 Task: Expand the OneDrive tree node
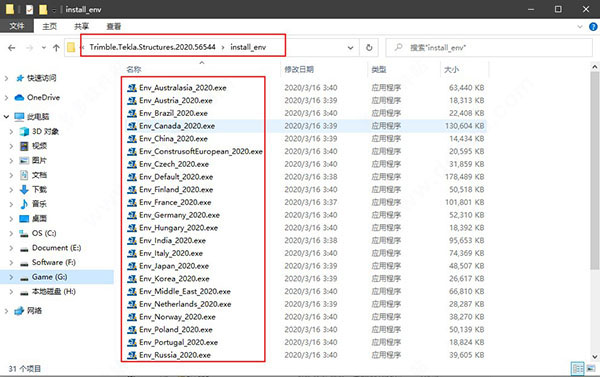6,98
